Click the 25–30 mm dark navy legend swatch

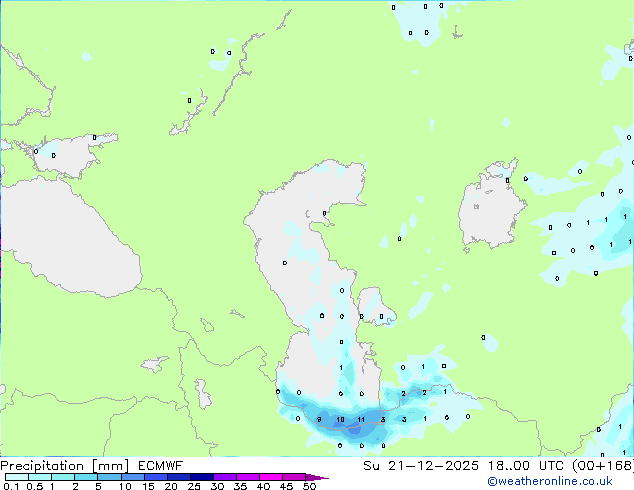coord(201,477)
